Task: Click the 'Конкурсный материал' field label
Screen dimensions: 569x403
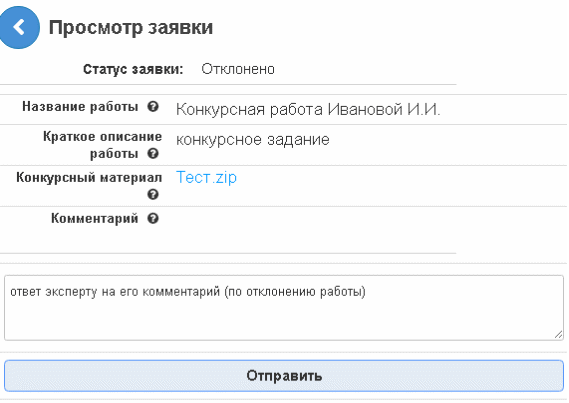Action: point(89,178)
